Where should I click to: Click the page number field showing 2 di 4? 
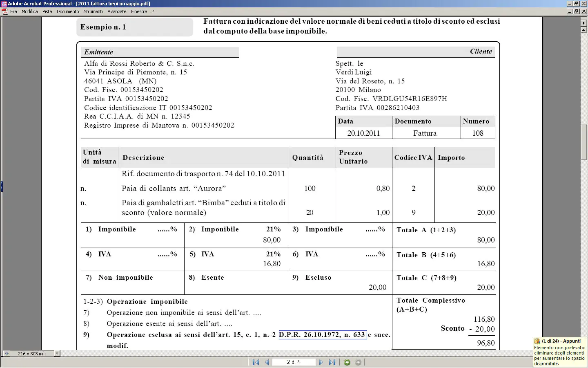(x=293, y=362)
